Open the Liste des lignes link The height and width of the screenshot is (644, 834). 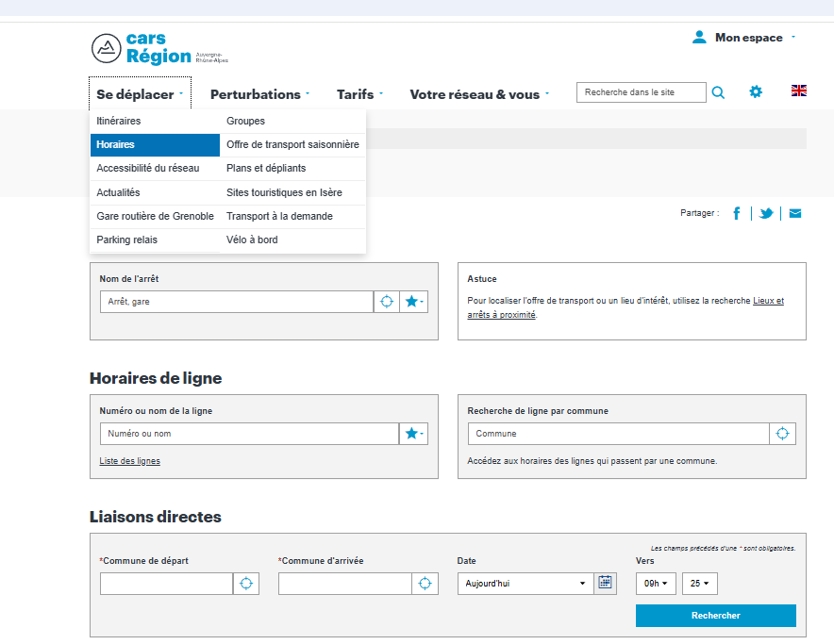pyautogui.click(x=129, y=461)
